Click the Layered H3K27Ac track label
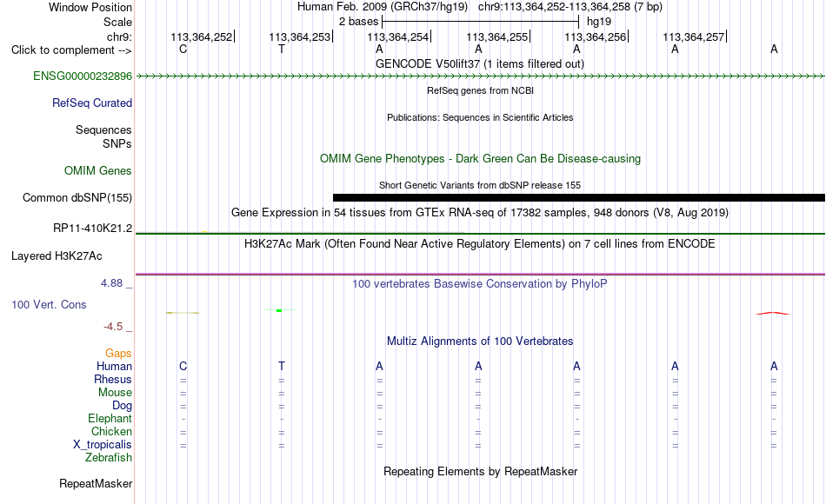 57,256
